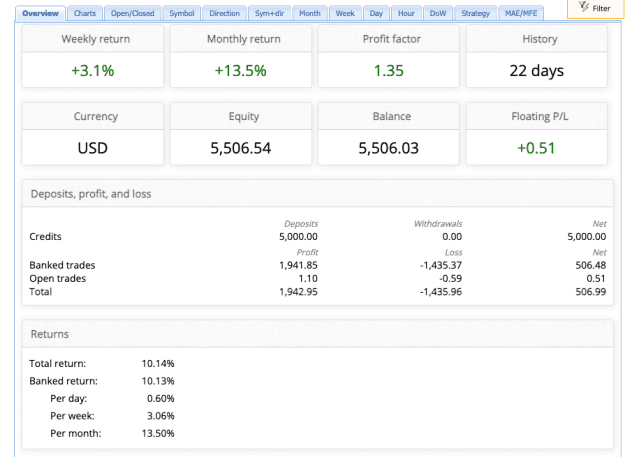Click the Banked trades net 506.48

[x=591, y=265]
